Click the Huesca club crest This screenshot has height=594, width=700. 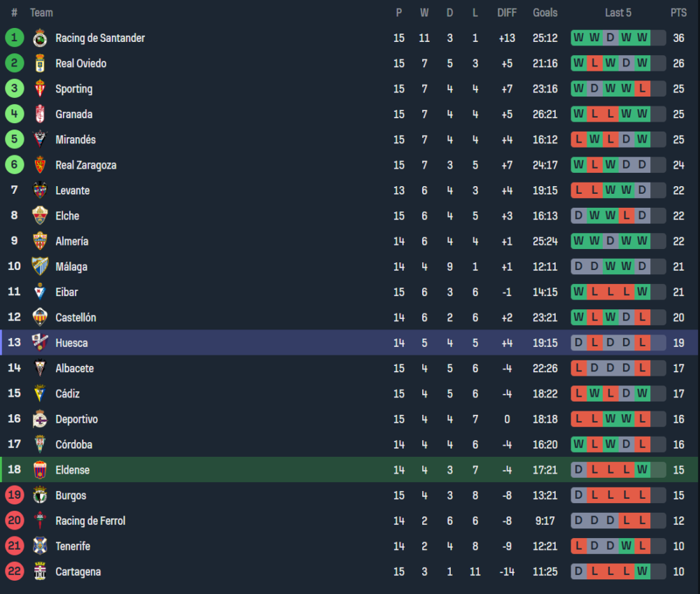click(x=40, y=343)
